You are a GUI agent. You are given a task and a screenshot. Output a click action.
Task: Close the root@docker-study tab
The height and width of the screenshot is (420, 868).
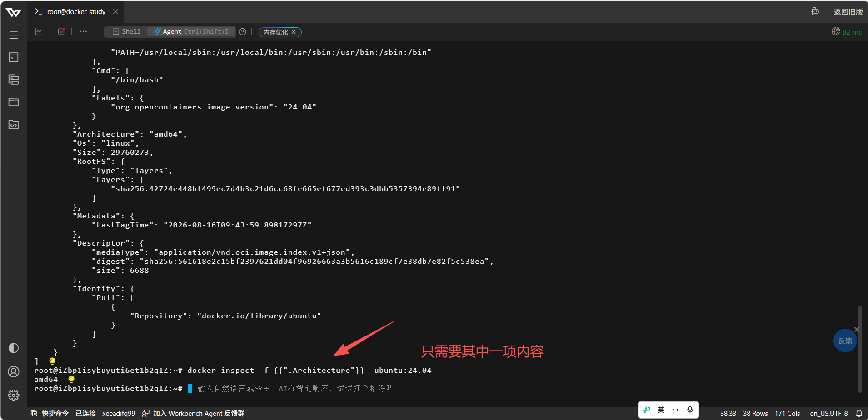[116, 11]
